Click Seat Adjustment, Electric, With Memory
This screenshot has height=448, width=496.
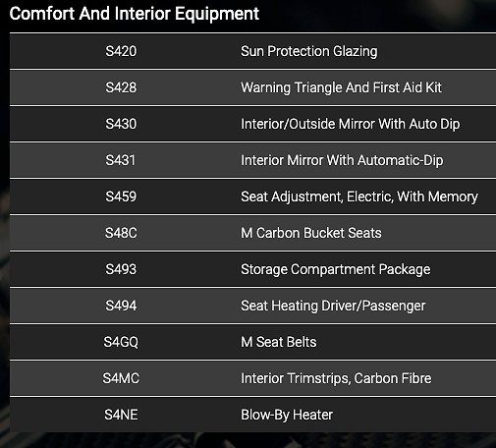click(x=359, y=196)
